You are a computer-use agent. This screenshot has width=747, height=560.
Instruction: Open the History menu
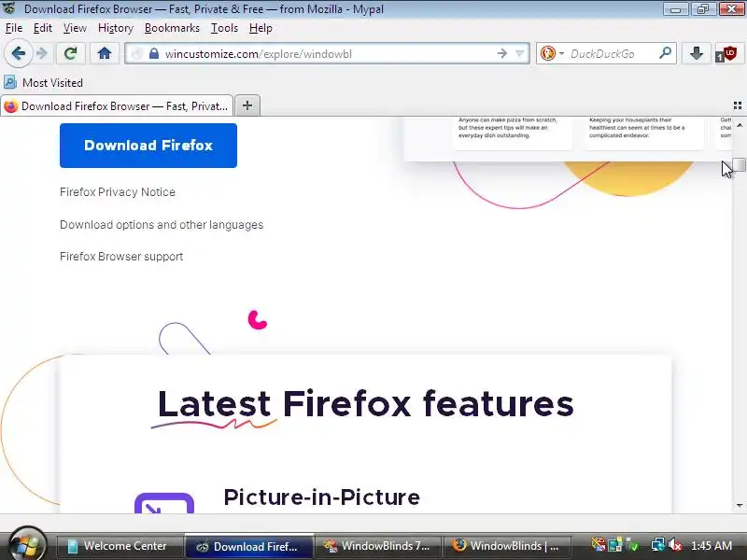tap(115, 28)
